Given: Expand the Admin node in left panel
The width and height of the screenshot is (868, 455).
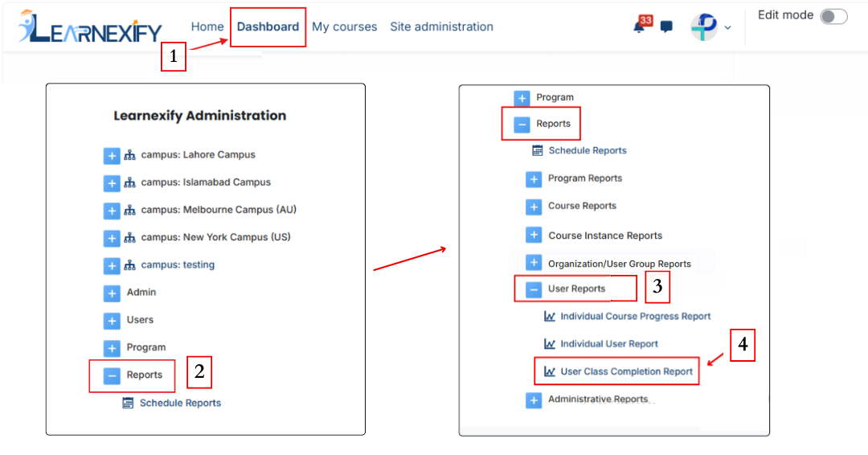Looking at the screenshot, I should [x=112, y=293].
